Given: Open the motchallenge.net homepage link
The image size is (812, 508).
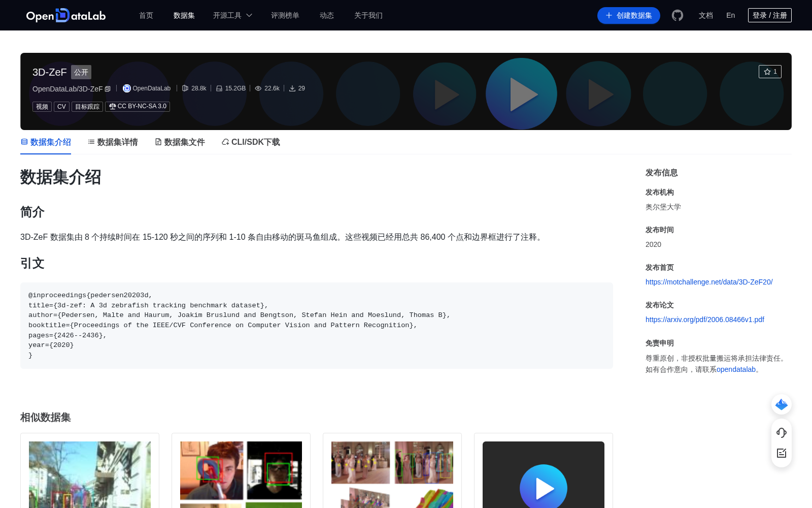Looking at the screenshot, I should pyautogui.click(x=709, y=282).
